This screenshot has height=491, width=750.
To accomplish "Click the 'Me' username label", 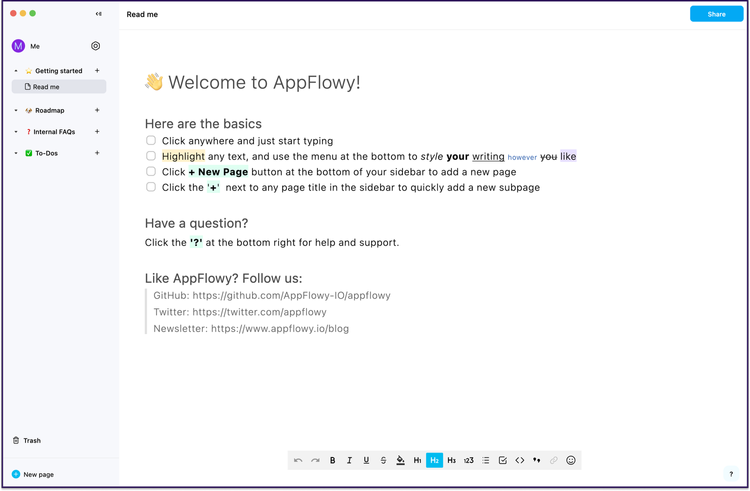I will point(35,46).
